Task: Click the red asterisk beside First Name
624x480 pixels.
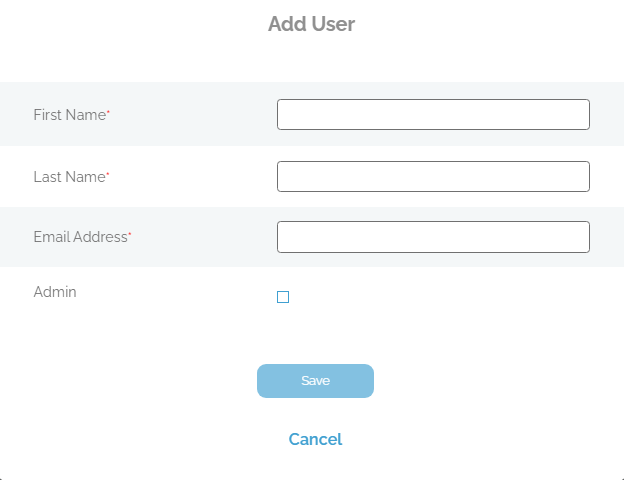Action: click(x=108, y=114)
